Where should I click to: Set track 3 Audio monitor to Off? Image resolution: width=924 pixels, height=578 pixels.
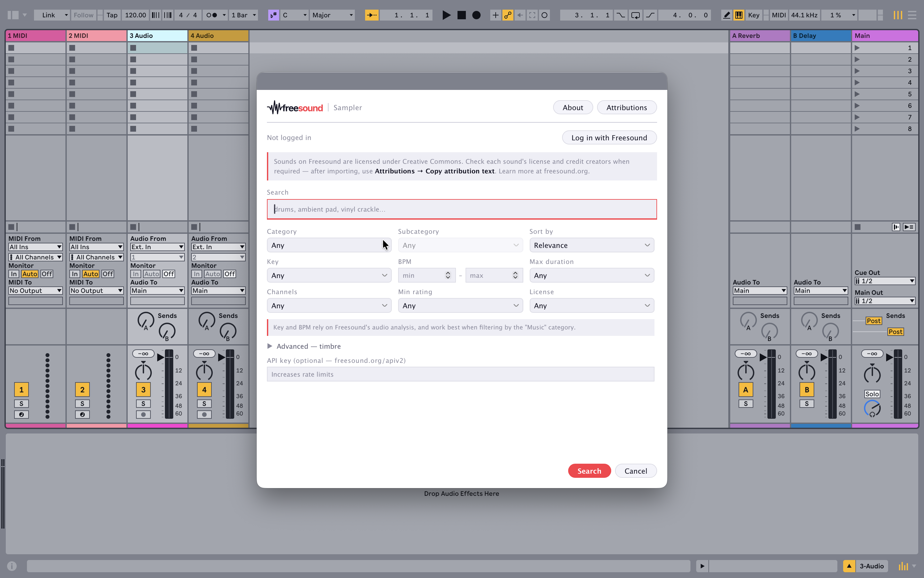169,274
